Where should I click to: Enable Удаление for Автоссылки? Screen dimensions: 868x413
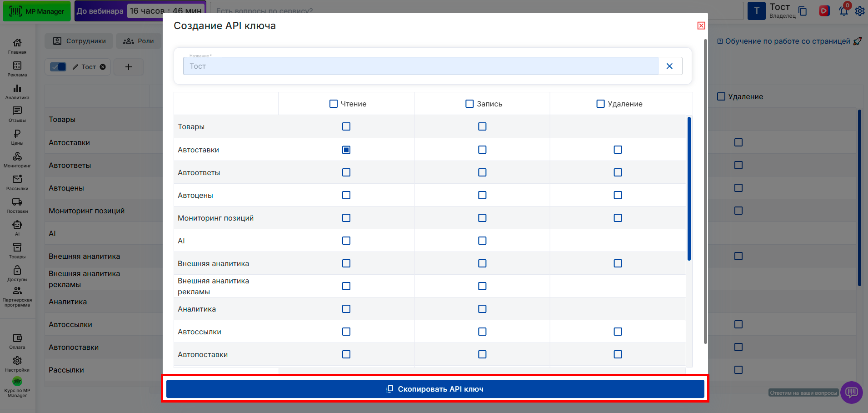coord(618,332)
